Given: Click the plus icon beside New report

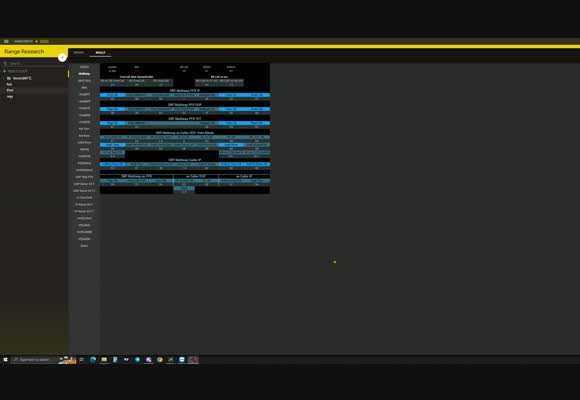Looking at the screenshot, I should click(4, 71).
